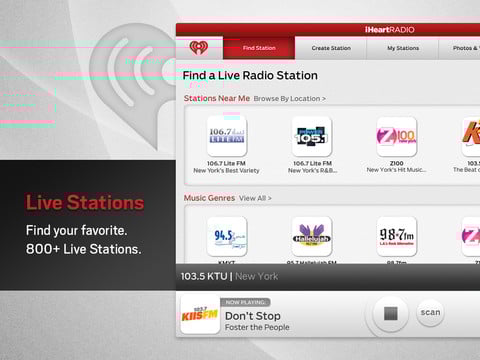Click the Z100 station name label
Screen dimensions: 480x360
(396, 163)
